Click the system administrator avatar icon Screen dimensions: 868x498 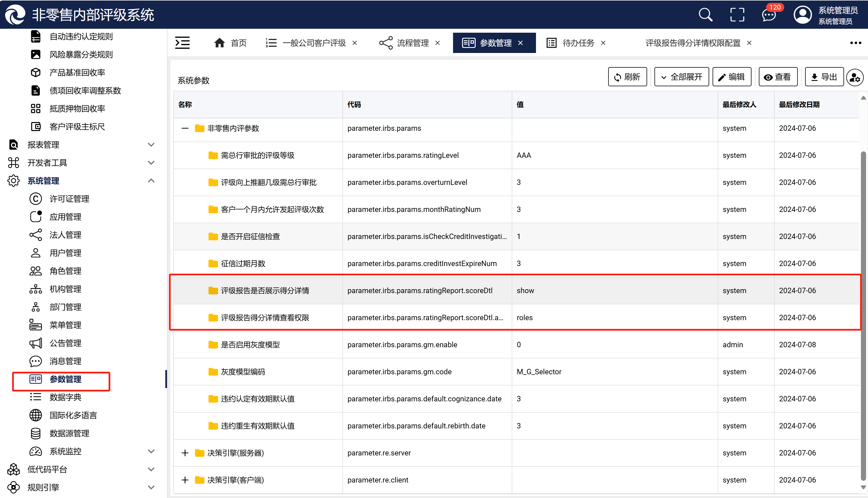[802, 15]
